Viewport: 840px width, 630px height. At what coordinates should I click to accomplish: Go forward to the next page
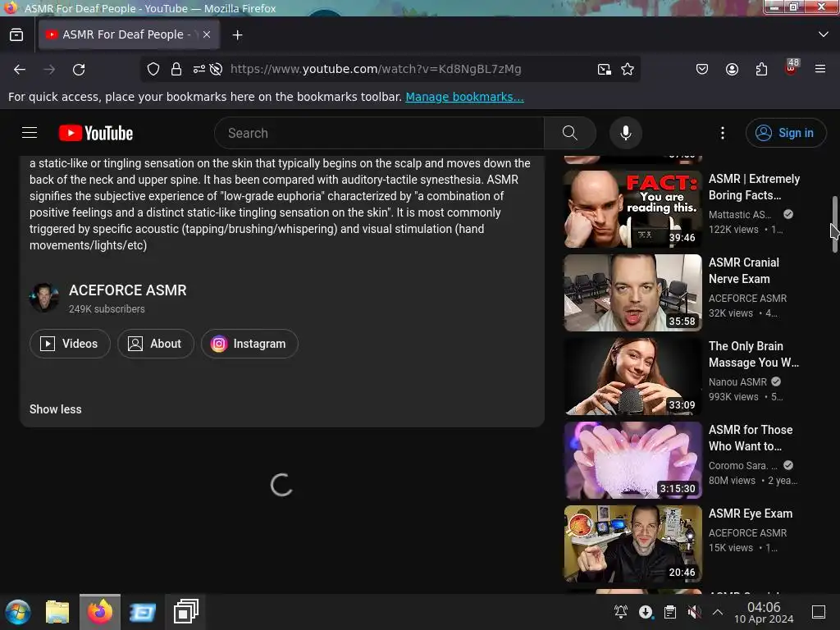pos(49,69)
